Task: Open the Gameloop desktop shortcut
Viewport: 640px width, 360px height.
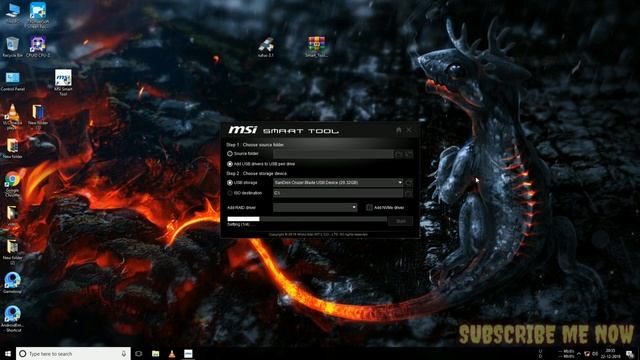Action: pos(12,282)
